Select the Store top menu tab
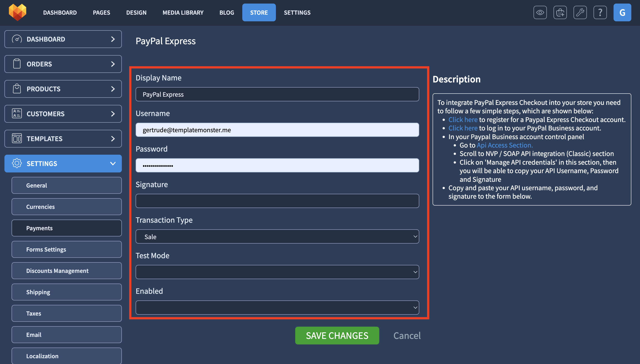640x364 pixels. (259, 12)
